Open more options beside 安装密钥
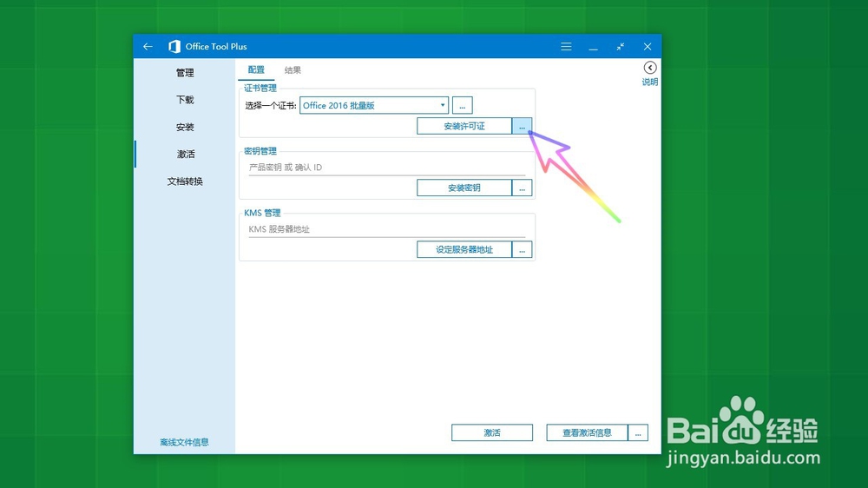This screenshot has width=868, height=488. (522, 188)
